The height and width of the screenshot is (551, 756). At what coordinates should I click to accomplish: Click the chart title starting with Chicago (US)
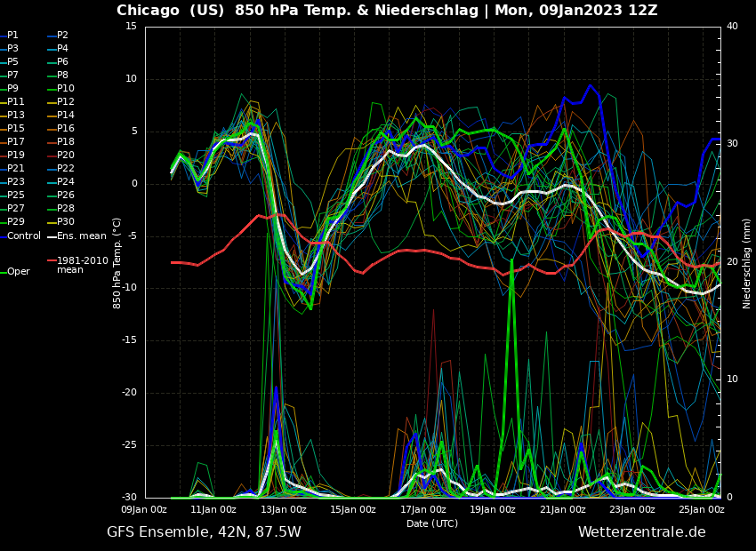pyautogui.click(x=387, y=11)
